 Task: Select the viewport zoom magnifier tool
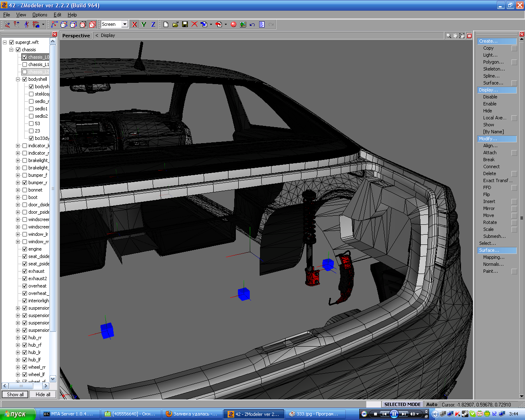(x=448, y=36)
